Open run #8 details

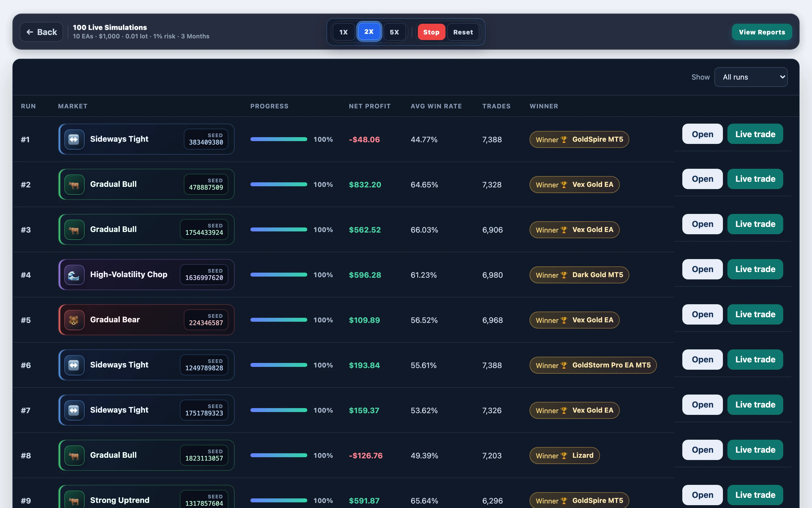(x=702, y=450)
